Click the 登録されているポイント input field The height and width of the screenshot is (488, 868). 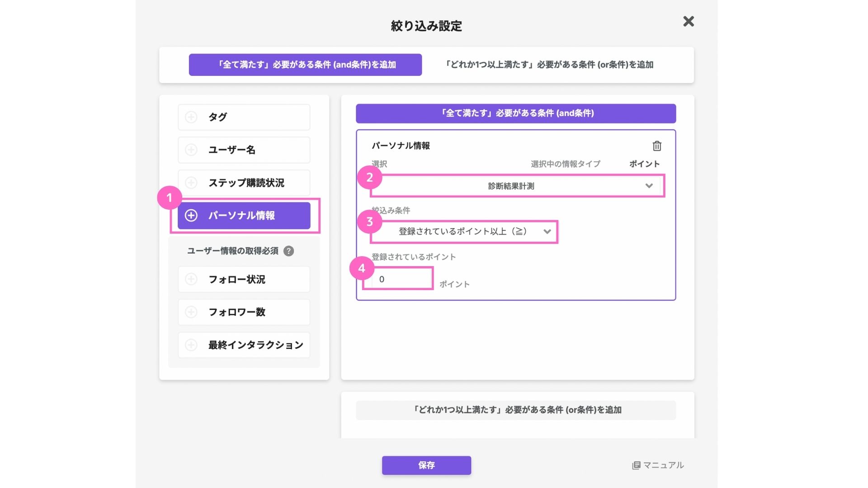400,279
